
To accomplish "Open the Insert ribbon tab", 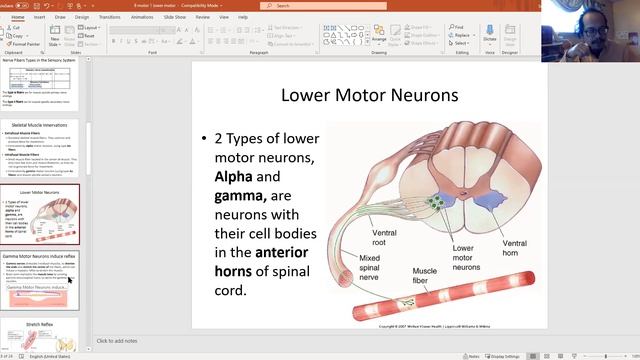I will [x=40, y=17].
